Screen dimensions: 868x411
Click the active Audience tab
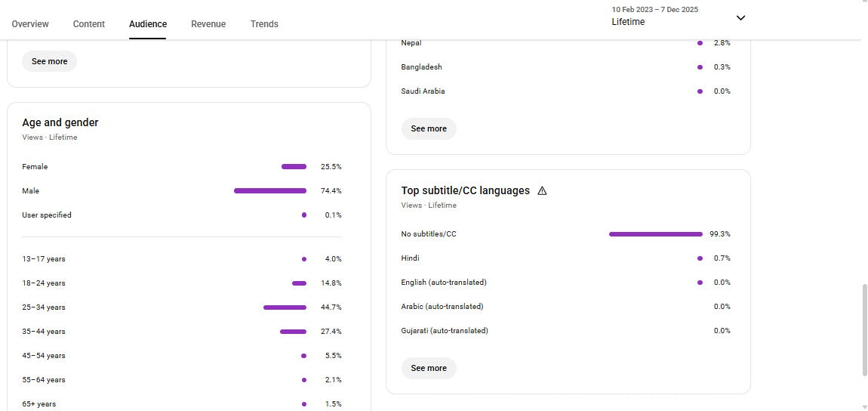(x=148, y=24)
